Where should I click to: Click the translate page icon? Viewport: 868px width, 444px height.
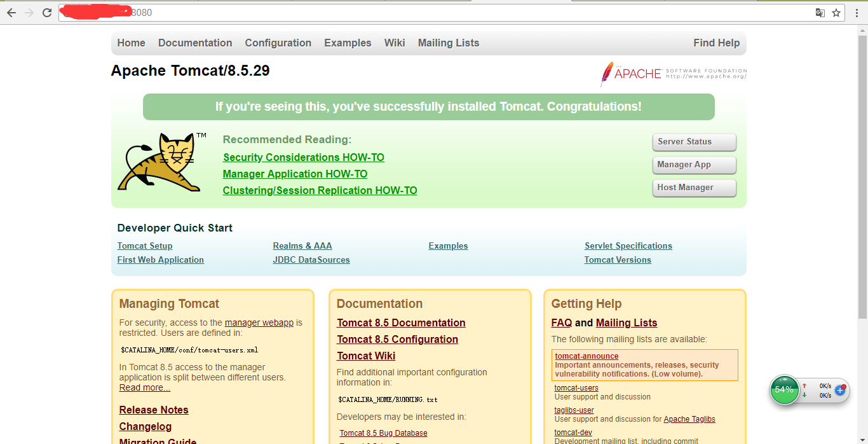820,13
